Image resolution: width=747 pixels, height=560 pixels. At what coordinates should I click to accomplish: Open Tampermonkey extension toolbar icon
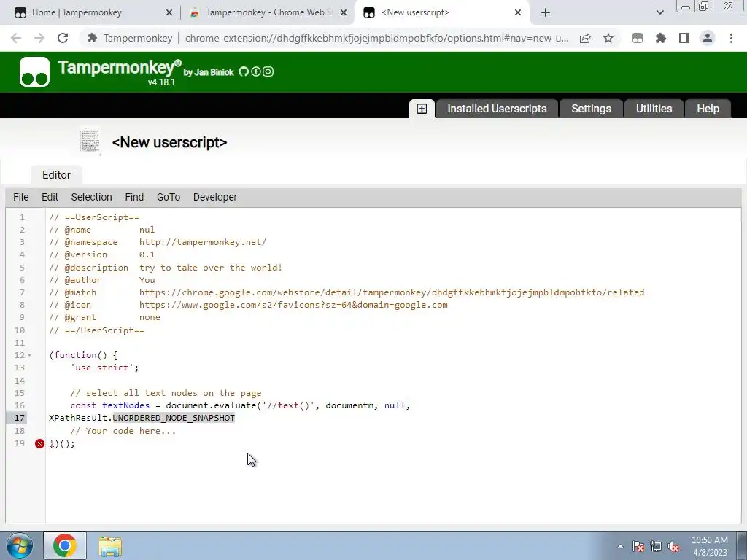point(638,38)
